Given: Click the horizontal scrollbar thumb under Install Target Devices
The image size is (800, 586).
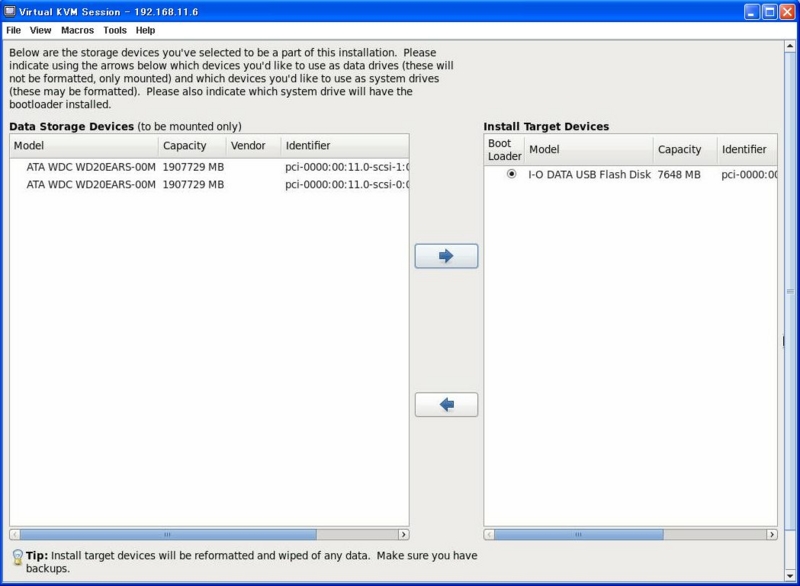Looking at the screenshot, I should coord(579,534).
